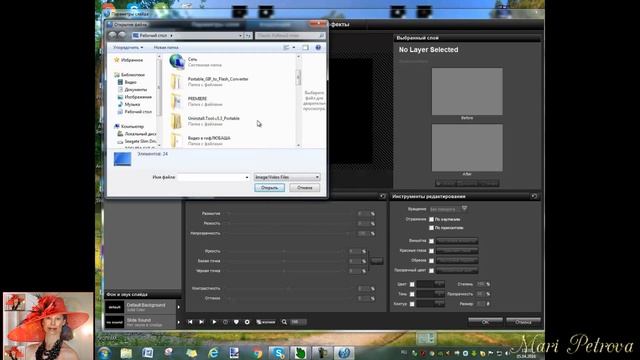The height and width of the screenshot is (360, 640).
Task: Click the Открыть button
Action: 269,188
